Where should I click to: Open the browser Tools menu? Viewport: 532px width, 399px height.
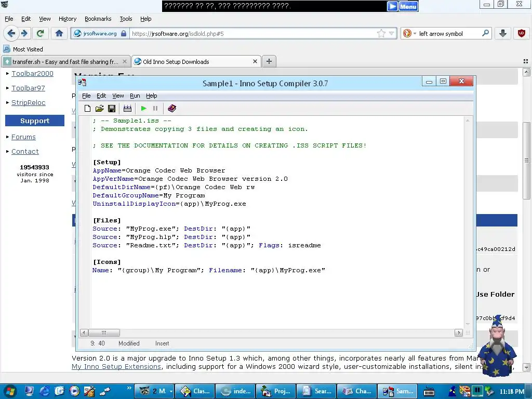[126, 19]
